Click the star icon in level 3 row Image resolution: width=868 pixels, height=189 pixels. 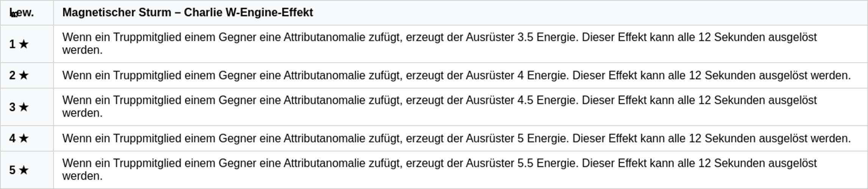[23, 107]
